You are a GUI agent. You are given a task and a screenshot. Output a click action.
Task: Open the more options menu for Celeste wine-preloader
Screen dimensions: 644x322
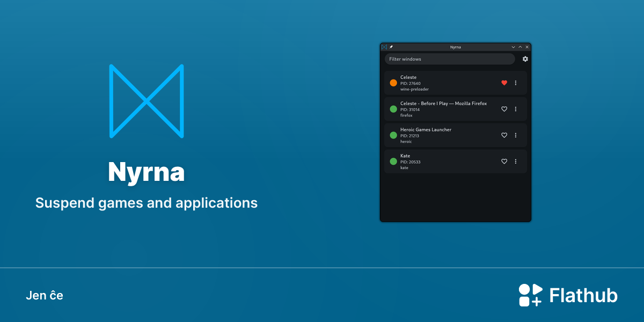(516, 83)
